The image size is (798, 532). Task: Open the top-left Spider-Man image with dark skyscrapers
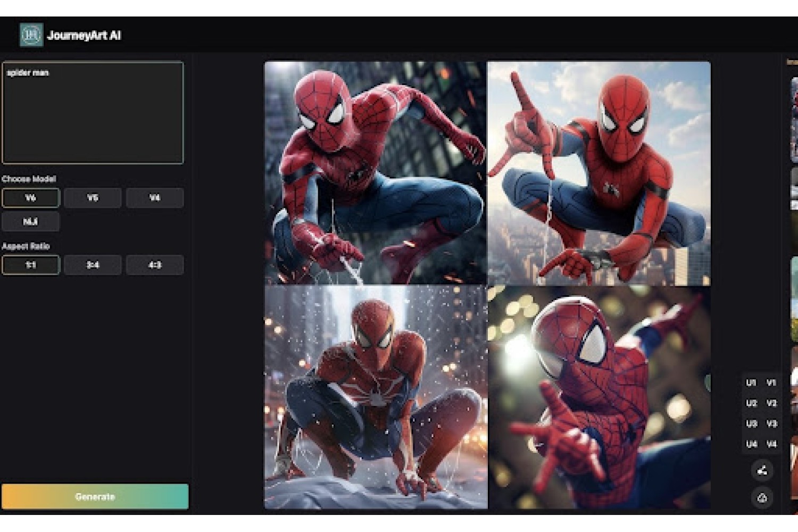coord(376,173)
